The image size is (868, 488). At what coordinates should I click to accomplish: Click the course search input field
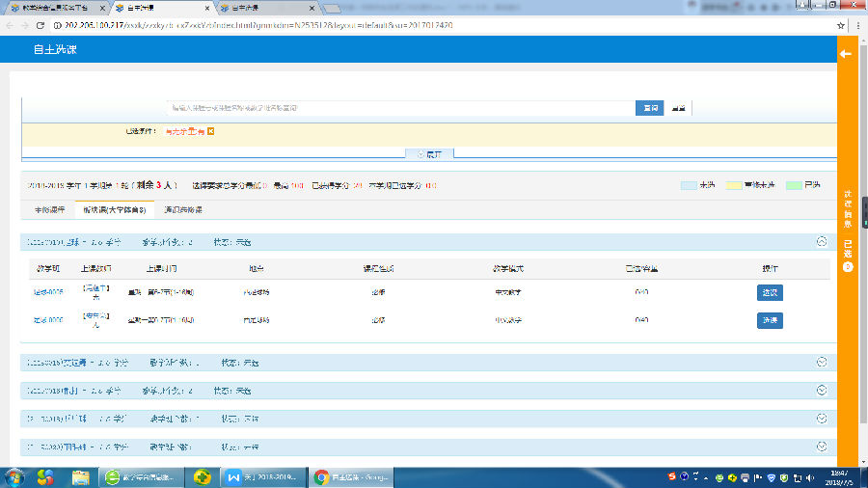coord(400,108)
